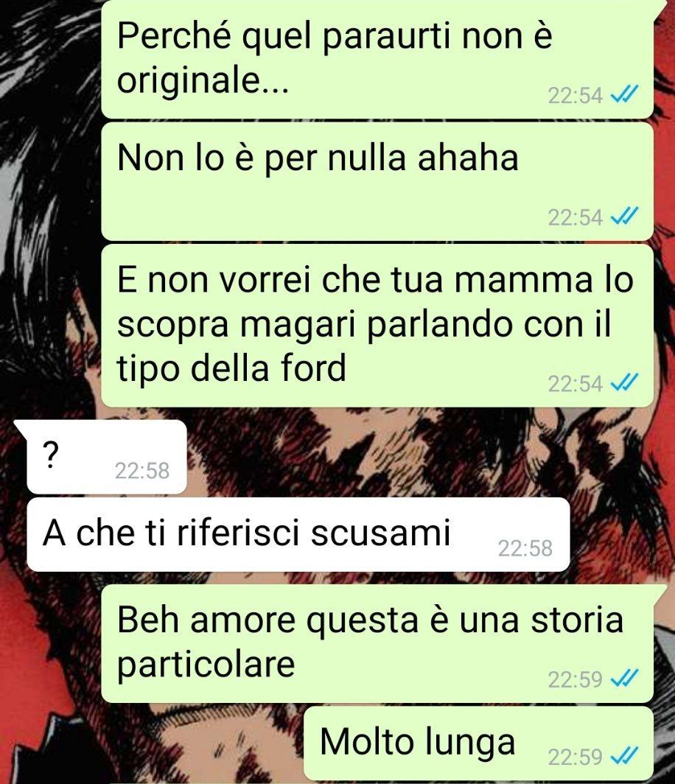Screen dimensions: 675x784
Task: Click read-receipt checkmarks on 'Perché quel paraurti' message
Action: [x=625, y=94]
